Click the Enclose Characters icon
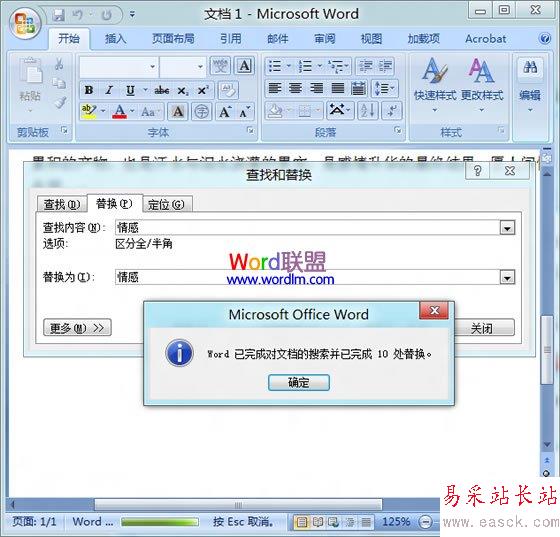This screenshot has height=537, width=560. pyautogui.click(x=201, y=112)
